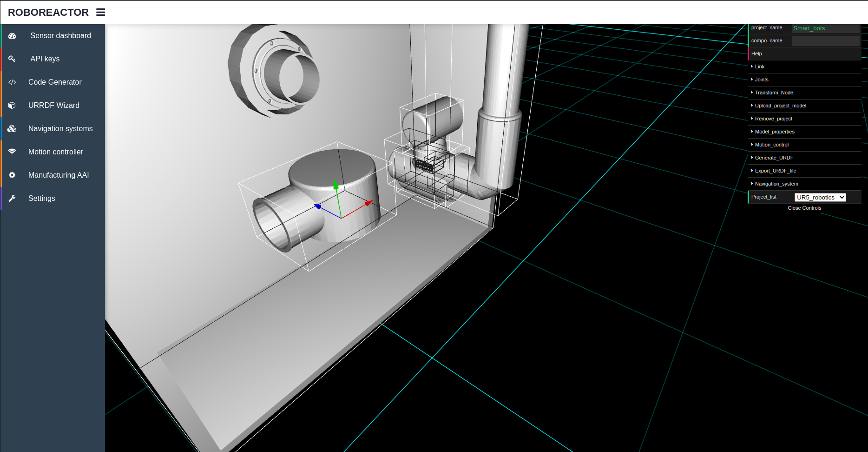This screenshot has width=868, height=452.
Task: Expand the Model_properties folder
Action: tap(804, 132)
